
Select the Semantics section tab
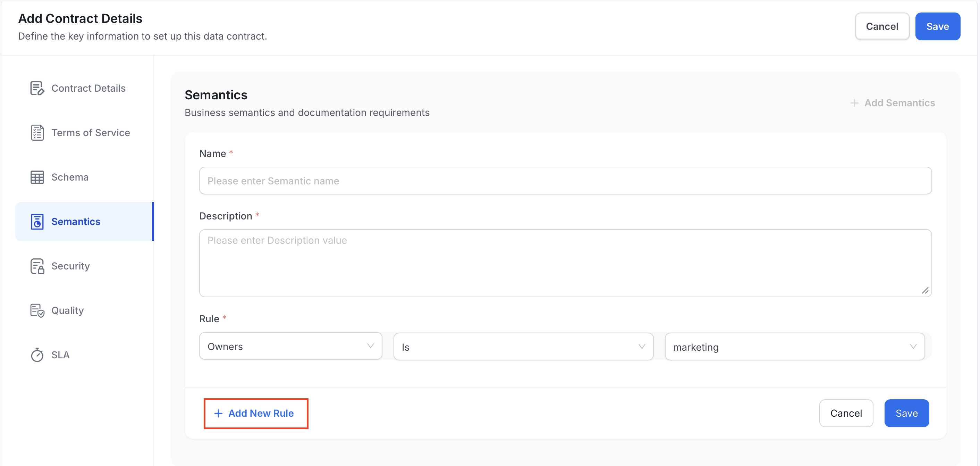point(84,222)
